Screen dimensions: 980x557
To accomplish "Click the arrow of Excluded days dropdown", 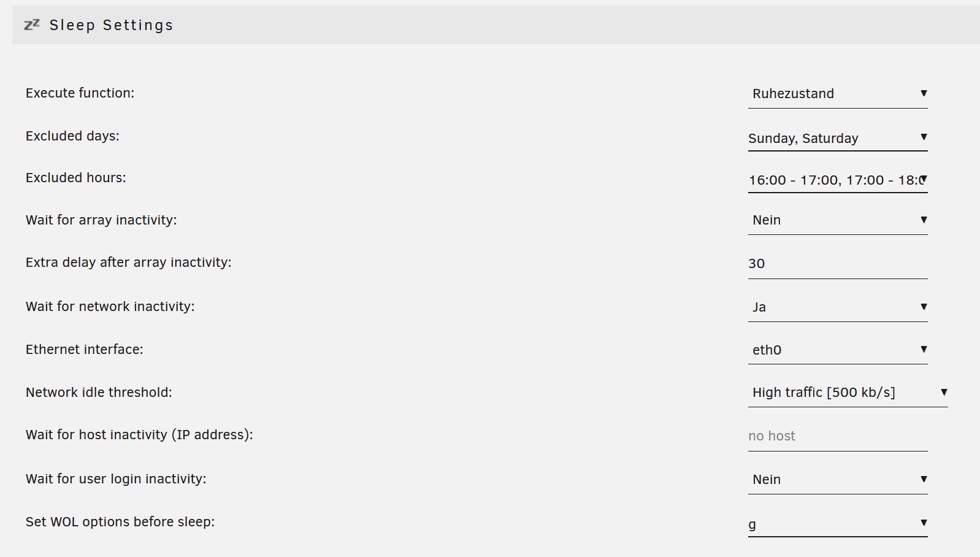I will tap(924, 137).
